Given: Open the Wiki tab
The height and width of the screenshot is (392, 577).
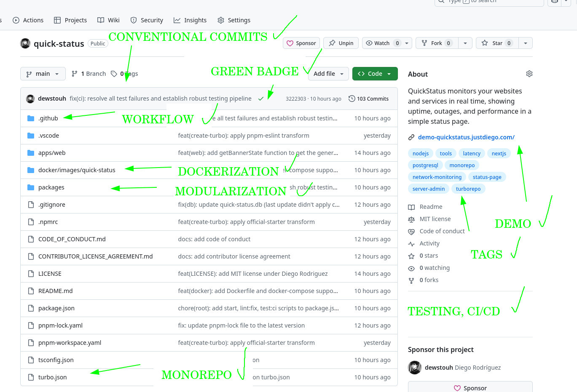Looking at the screenshot, I should point(108,20).
